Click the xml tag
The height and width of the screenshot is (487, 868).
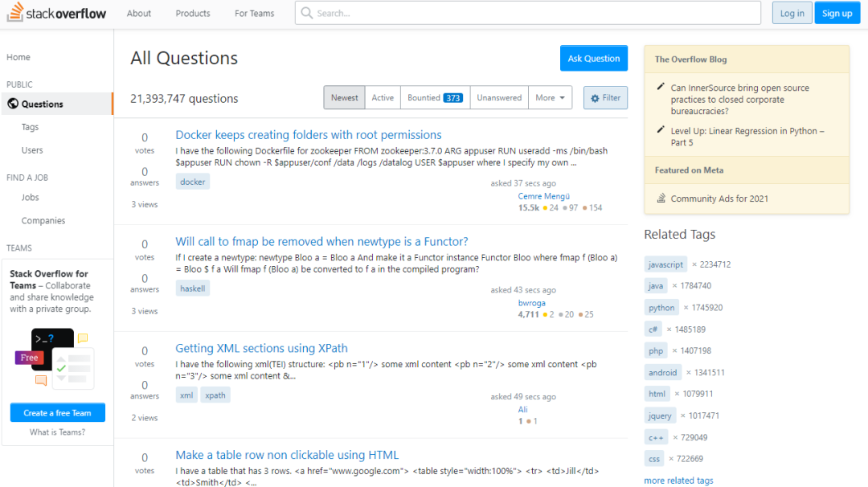pos(186,395)
